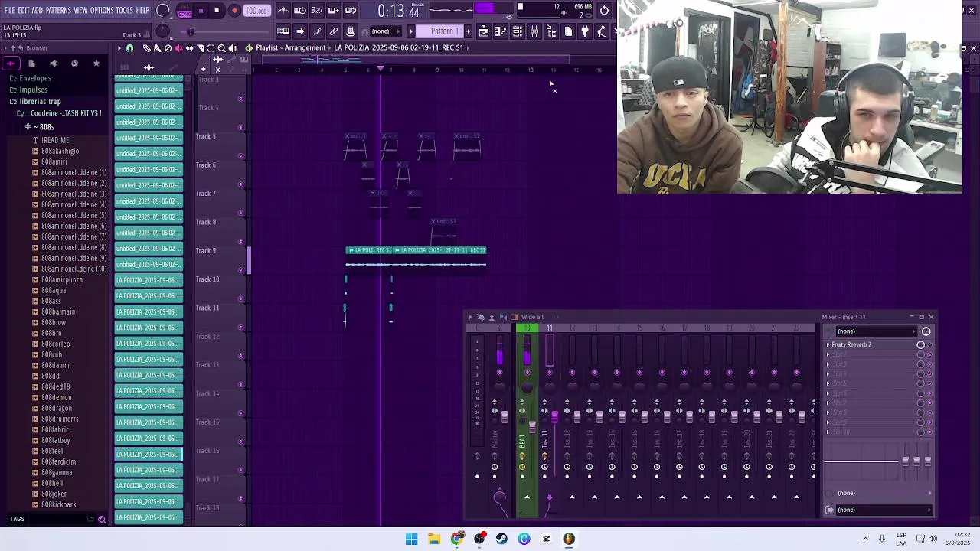Screen dimensions: 980x551
Task: Click the BEAT mixer track fader
Action: click(x=532, y=425)
